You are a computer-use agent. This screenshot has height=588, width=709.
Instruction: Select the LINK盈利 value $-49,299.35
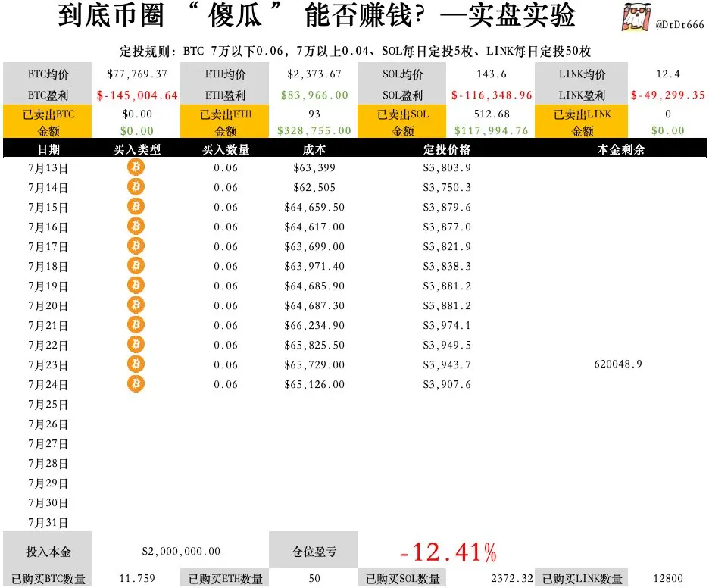point(668,95)
